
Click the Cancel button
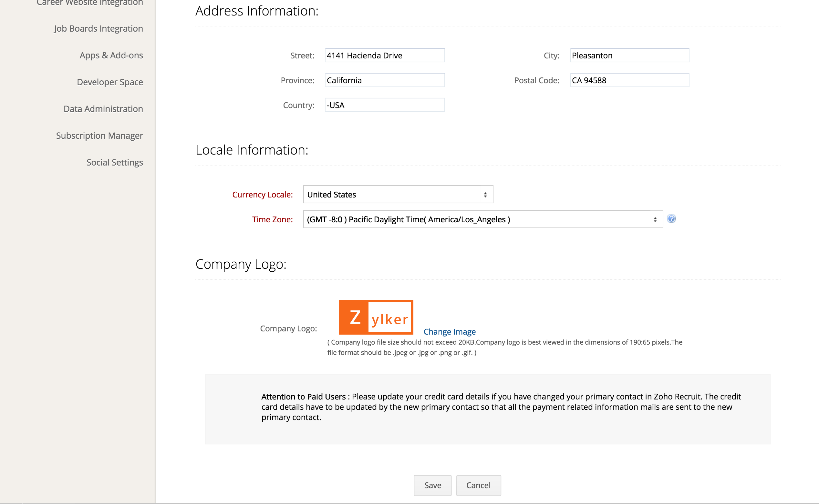point(478,485)
